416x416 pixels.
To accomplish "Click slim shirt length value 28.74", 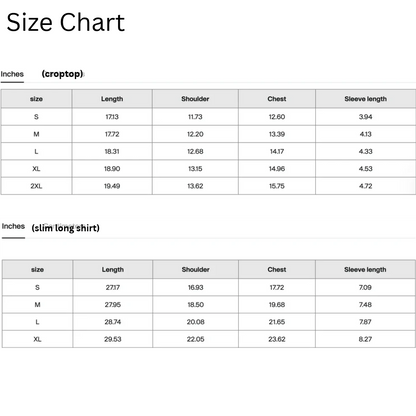I will point(113,322).
